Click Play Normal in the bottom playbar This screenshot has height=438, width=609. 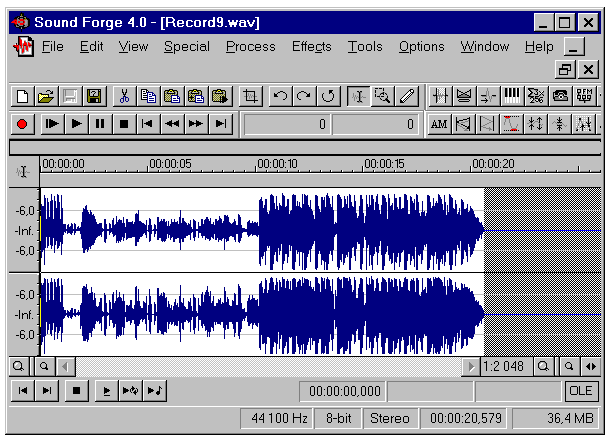[107, 391]
